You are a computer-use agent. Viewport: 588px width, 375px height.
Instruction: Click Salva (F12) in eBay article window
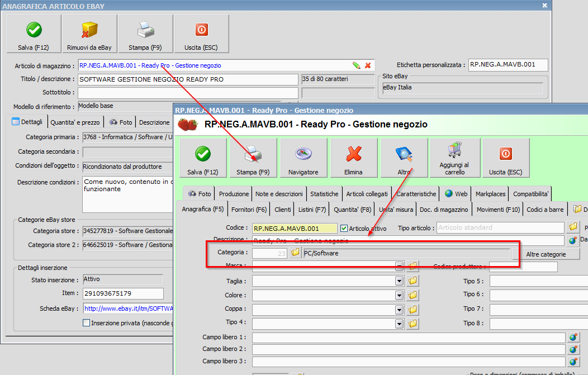pos(34,34)
